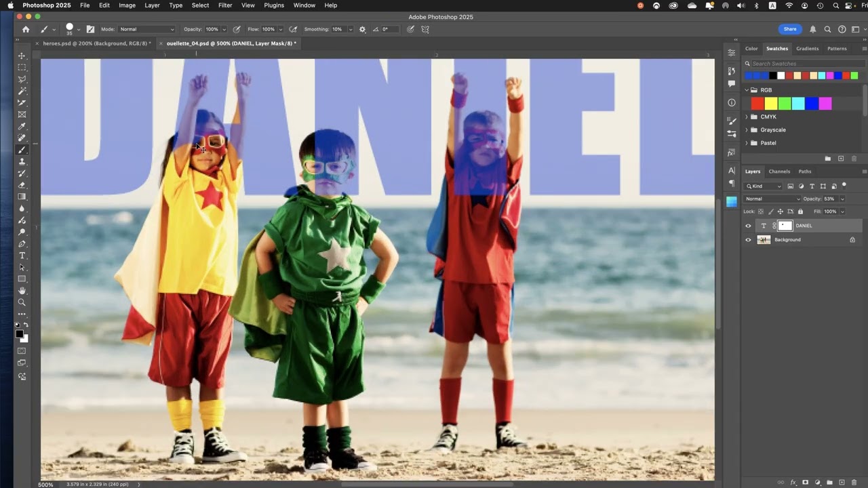
Task: Open brush smoothing options gear
Action: [x=362, y=29]
